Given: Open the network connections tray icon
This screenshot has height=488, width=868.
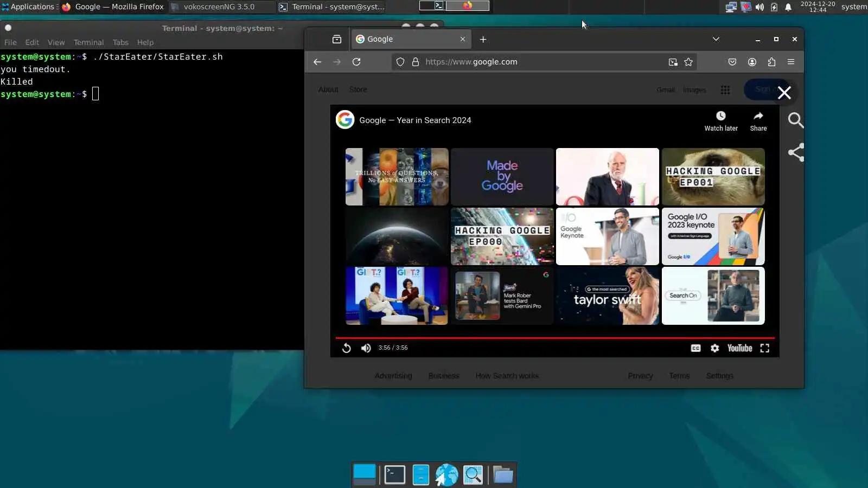Looking at the screenshot, I should [x=731, y=7].
